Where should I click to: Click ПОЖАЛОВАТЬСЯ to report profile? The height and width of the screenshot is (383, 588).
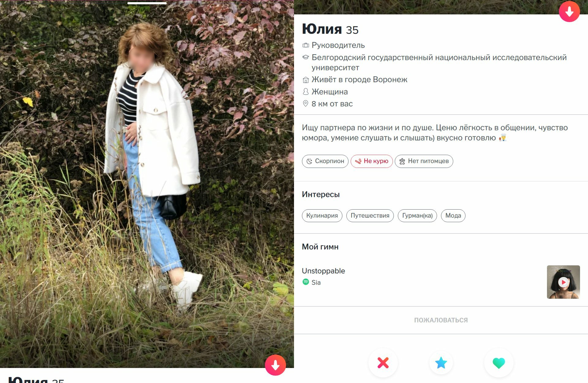441,320
